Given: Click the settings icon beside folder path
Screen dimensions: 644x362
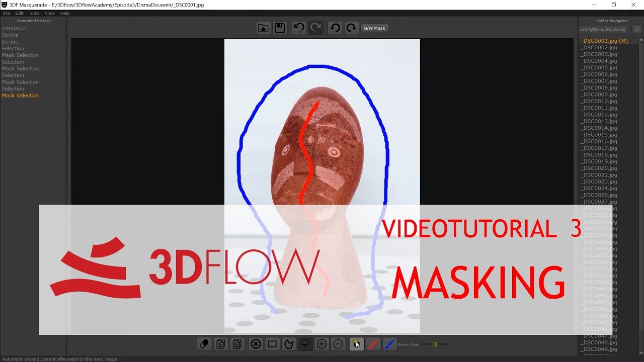Looking at the screenshot, I should pos(637,30).
